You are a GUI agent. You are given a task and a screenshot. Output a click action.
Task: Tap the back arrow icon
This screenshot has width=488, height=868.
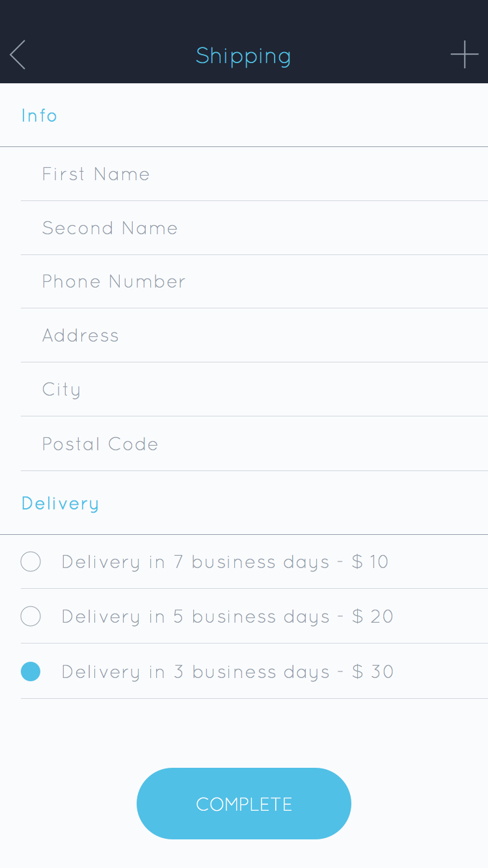[x=18, y=55]
